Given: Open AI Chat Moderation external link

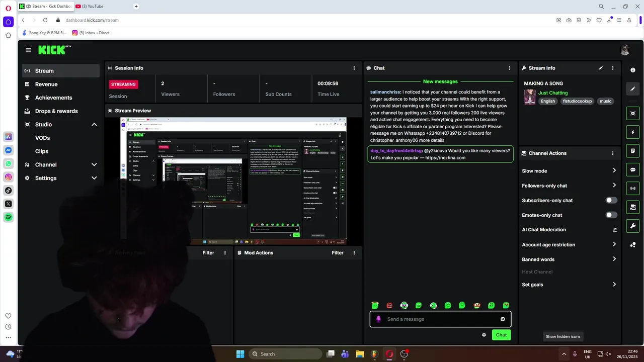Looking at the screenshot, I should (x=614, y=230).
